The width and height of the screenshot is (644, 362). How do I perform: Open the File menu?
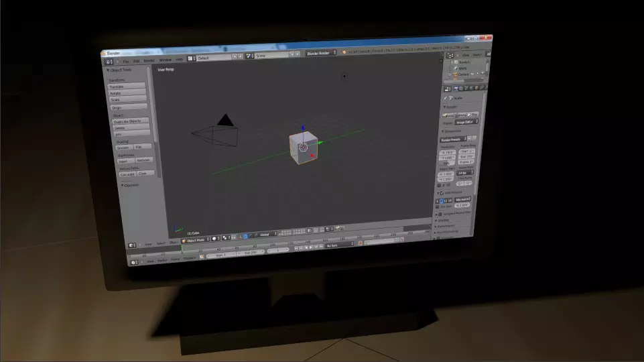click(126, 62)
